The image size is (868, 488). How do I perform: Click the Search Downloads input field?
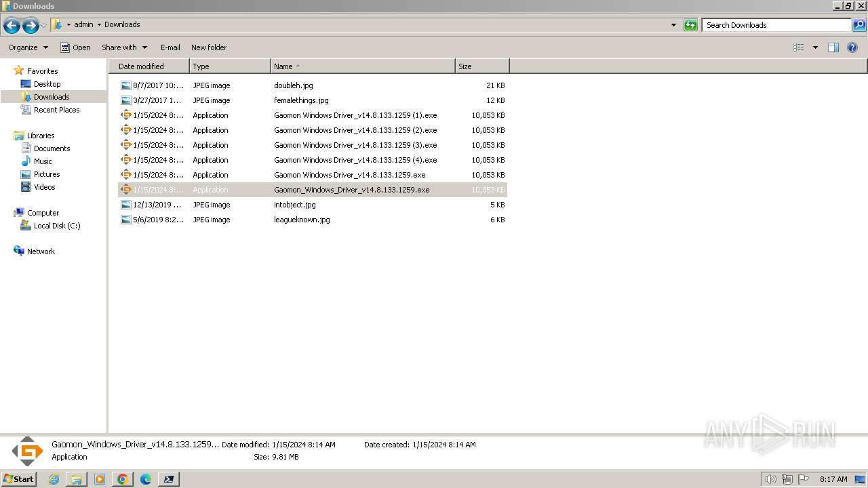point(776,25)
